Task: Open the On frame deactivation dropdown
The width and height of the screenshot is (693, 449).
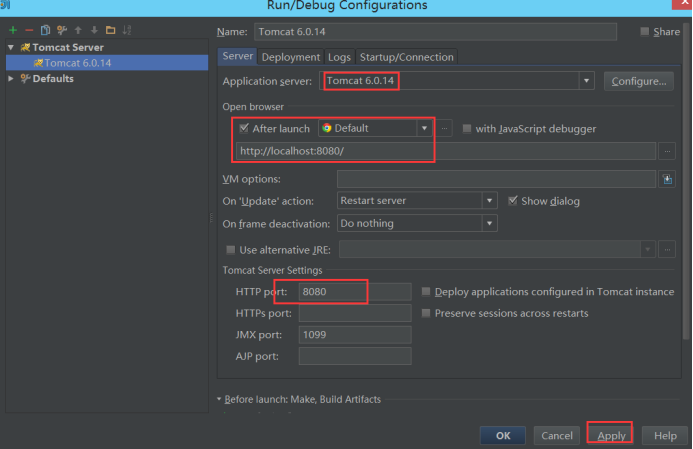Action: click(x=489, y=223)
